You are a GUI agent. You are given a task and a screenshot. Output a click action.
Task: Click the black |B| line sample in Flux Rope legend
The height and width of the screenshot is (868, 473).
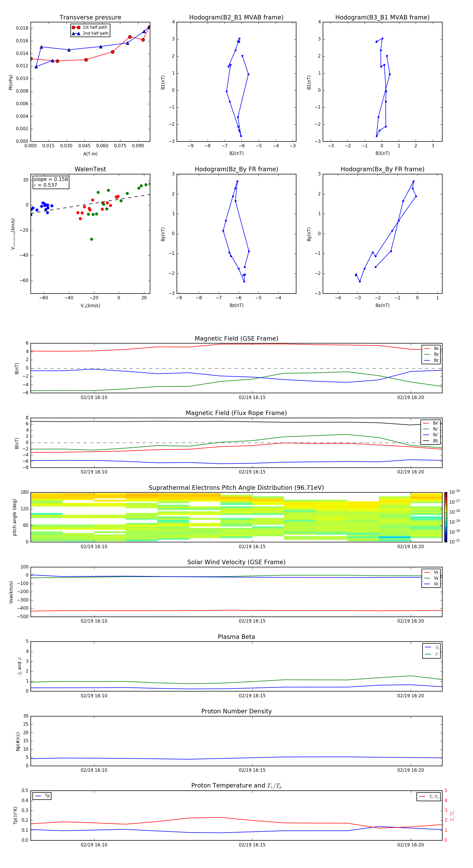426,441
